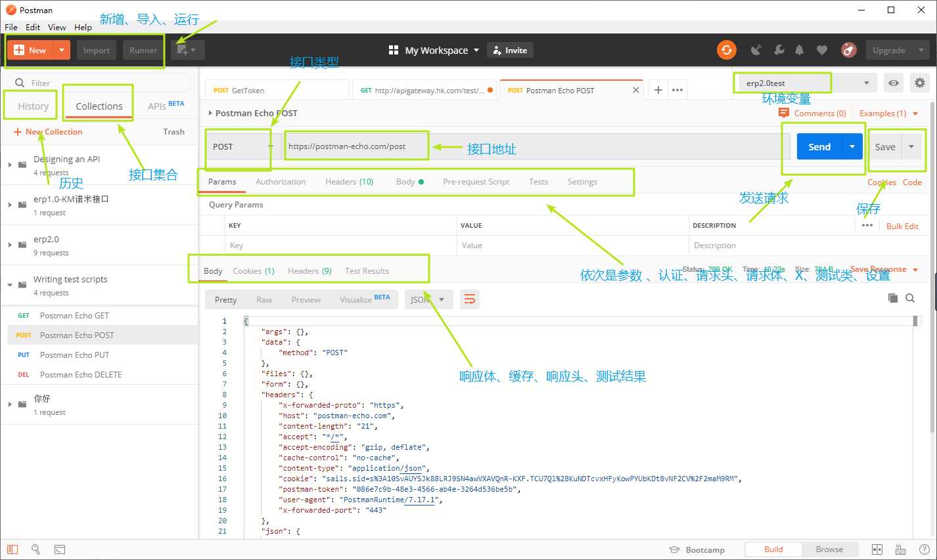Click the Send button
This screenshot has height=560, width=937.
pos(819,146)
